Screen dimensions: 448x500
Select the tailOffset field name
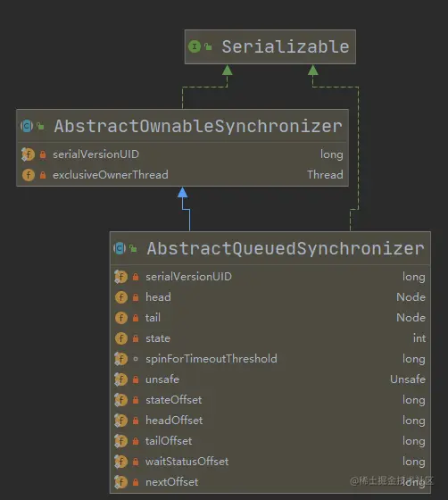pos(169,441)
